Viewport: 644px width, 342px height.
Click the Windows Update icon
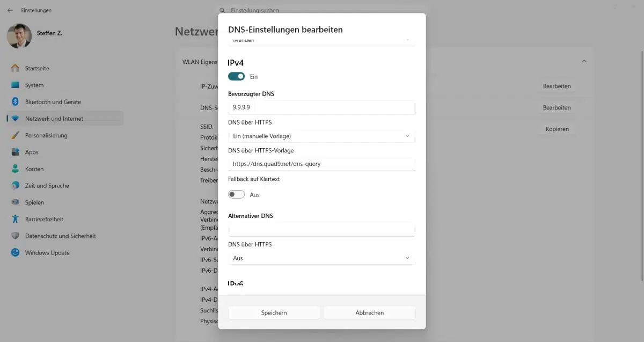tap(15, 252)
